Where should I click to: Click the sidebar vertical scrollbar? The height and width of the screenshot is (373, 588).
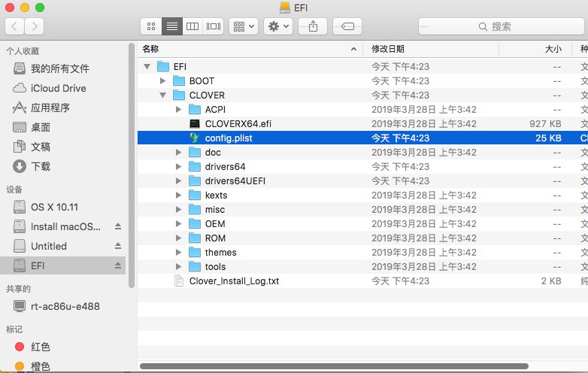pyautogui.click(x=132, y=165)
